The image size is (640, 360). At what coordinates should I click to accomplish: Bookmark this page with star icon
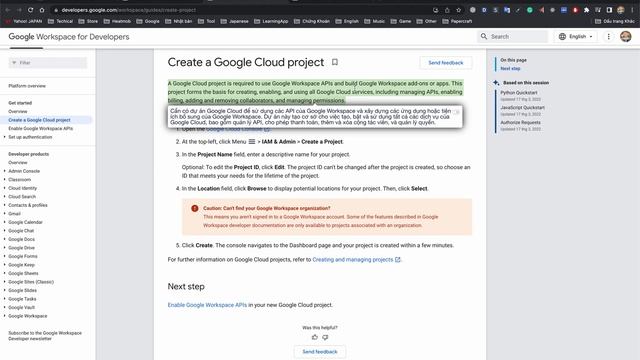pyautogui.click(x=458, y=10)
